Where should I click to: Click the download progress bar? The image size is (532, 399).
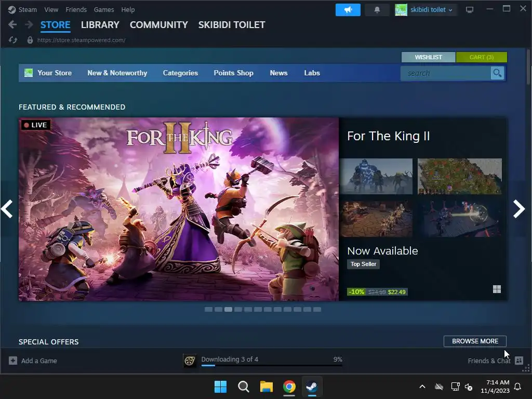pos(272,365)
